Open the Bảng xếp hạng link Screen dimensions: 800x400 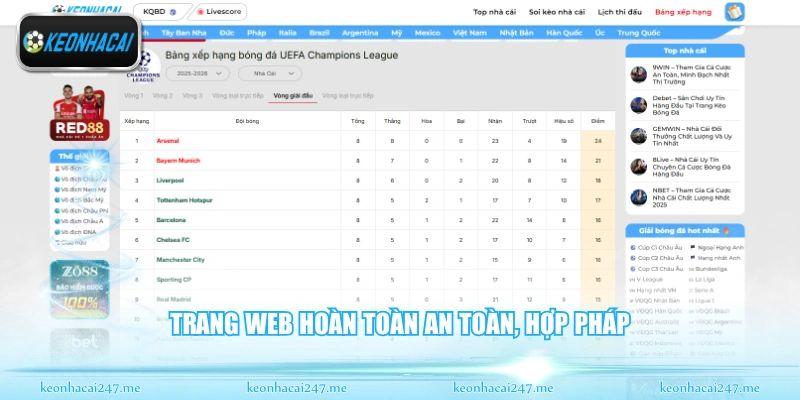pyautogui.click(x=683, y=12)
